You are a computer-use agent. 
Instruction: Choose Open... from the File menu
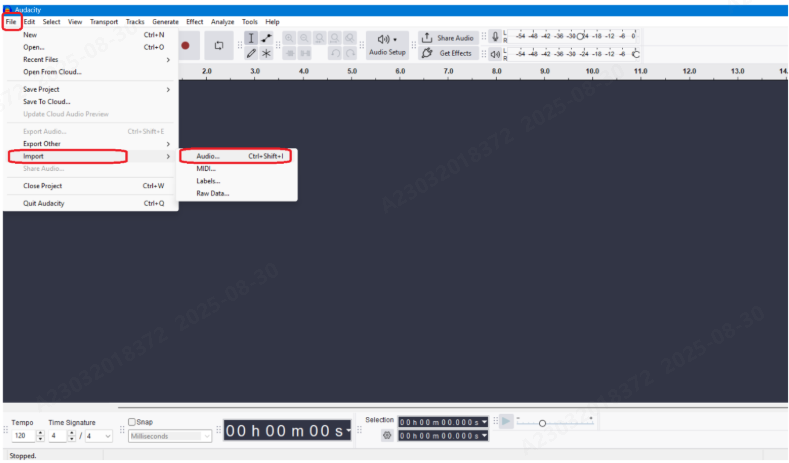(91, 47)
